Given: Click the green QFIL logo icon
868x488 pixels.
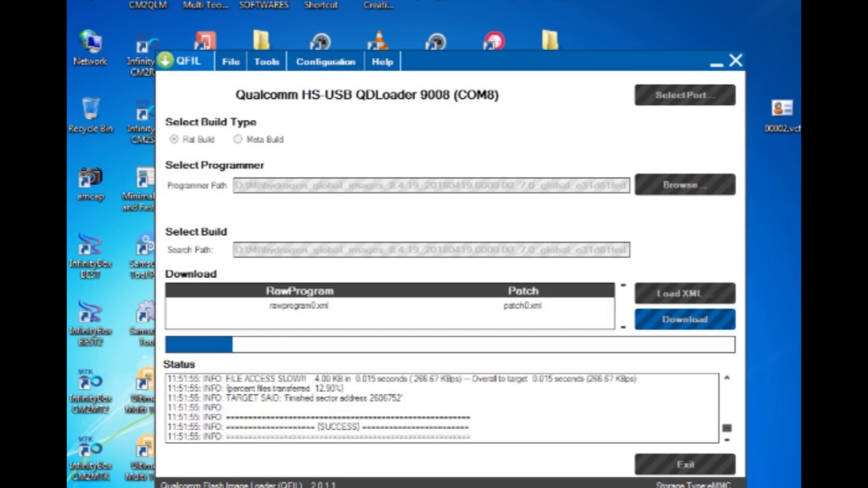Looking at the screenshot, I should click(x=165, y=60).
